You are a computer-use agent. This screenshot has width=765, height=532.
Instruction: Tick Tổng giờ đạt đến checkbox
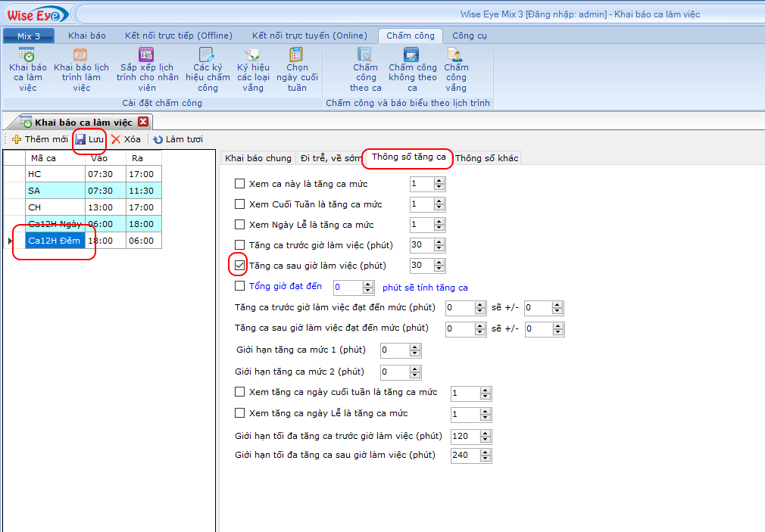pyautogui.click(x=240, y=286)
